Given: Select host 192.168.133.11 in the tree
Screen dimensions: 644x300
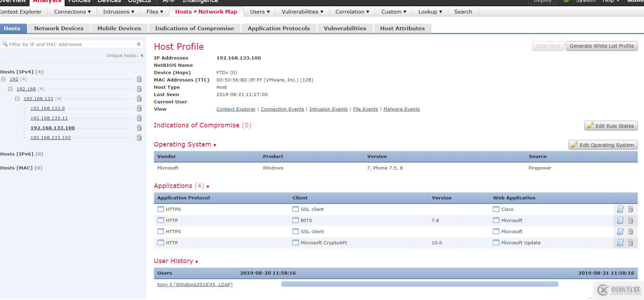Looking at the screenshot, I should (x=49, y=118).
